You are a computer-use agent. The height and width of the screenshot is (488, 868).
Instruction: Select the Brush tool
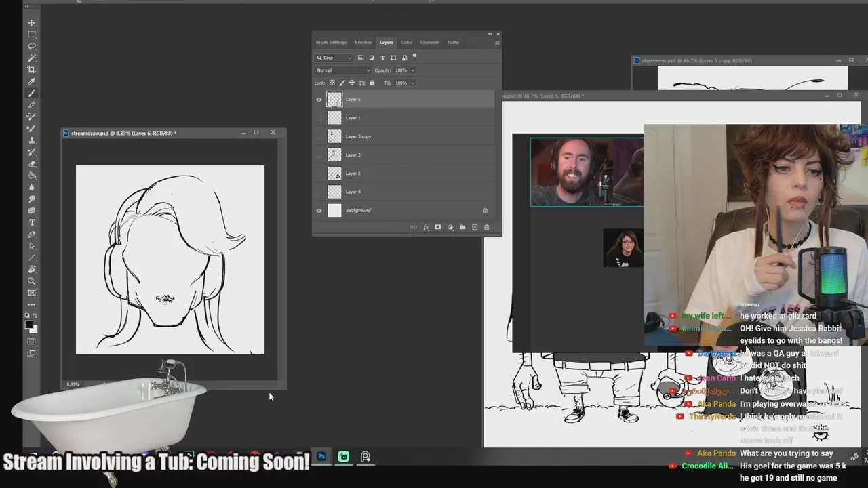(x=32, y=94)
